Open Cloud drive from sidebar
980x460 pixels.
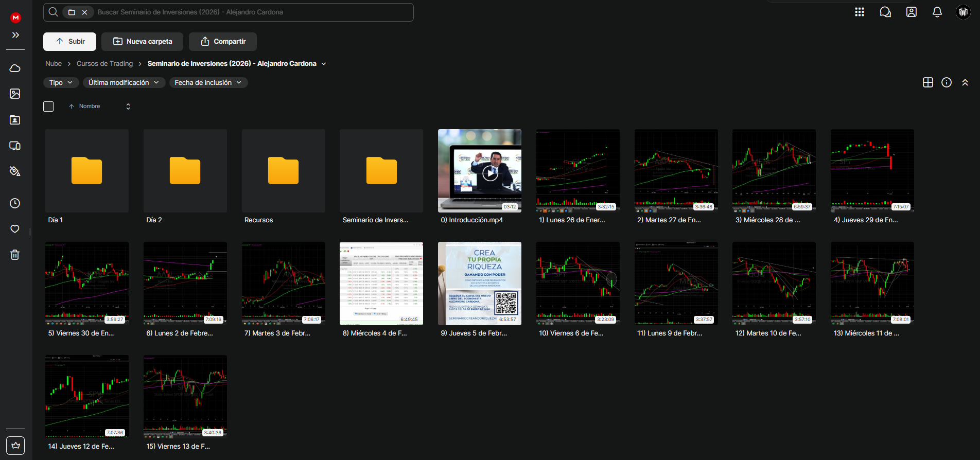15,68
